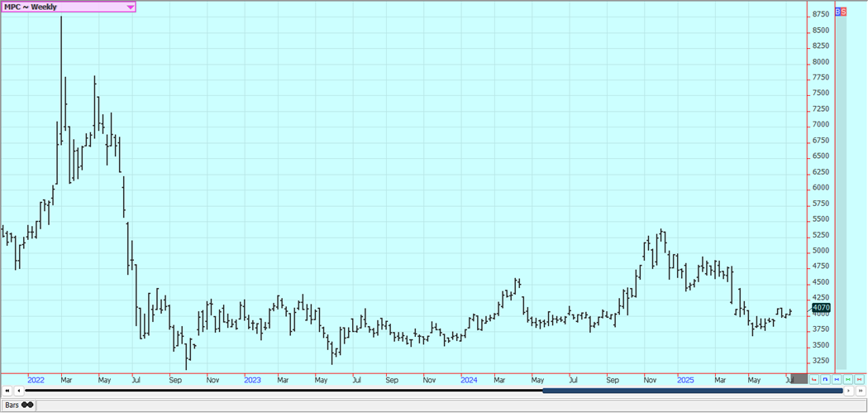Click the blue B buy button
Viewport: 868px width, 413px height.
[838, 11]
